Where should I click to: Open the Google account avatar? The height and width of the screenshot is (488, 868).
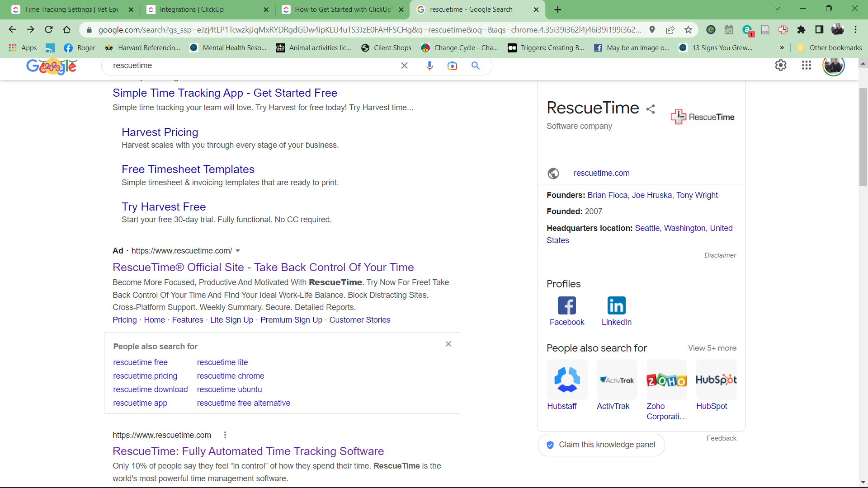coord(834,66)
